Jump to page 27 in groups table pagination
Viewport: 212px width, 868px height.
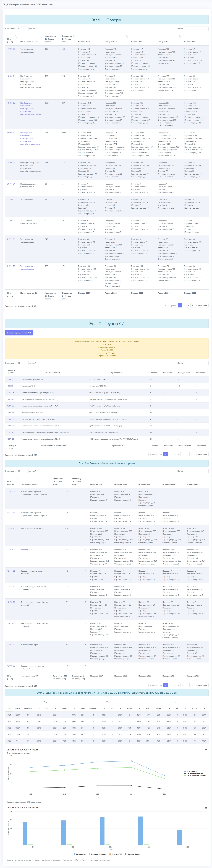click(192, 454)
